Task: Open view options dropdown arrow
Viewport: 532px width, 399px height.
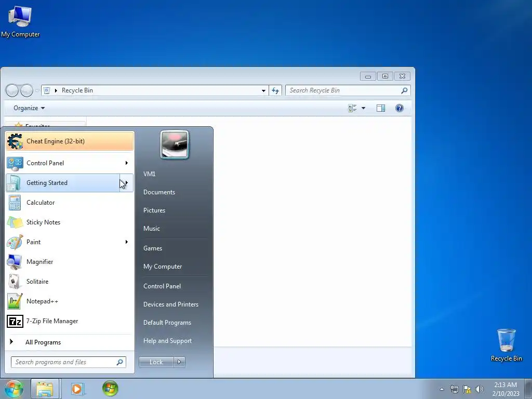Action: coord(363,108)
